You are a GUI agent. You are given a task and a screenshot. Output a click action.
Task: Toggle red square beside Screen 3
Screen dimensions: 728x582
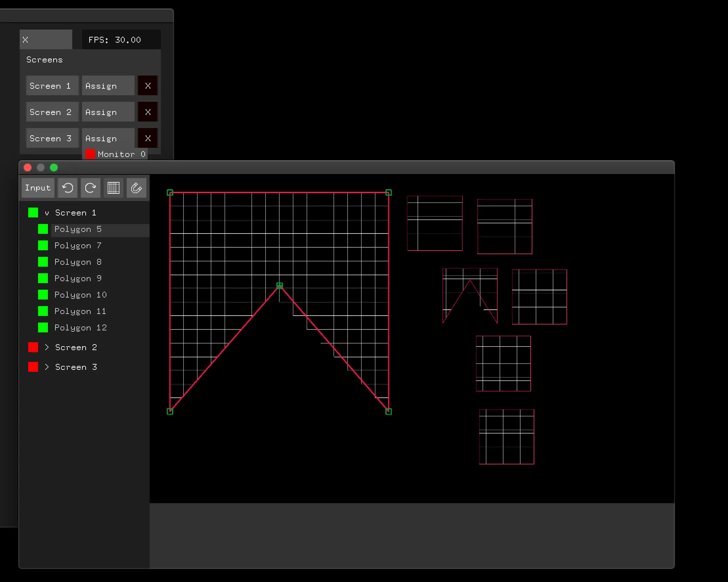coord(33,367)
